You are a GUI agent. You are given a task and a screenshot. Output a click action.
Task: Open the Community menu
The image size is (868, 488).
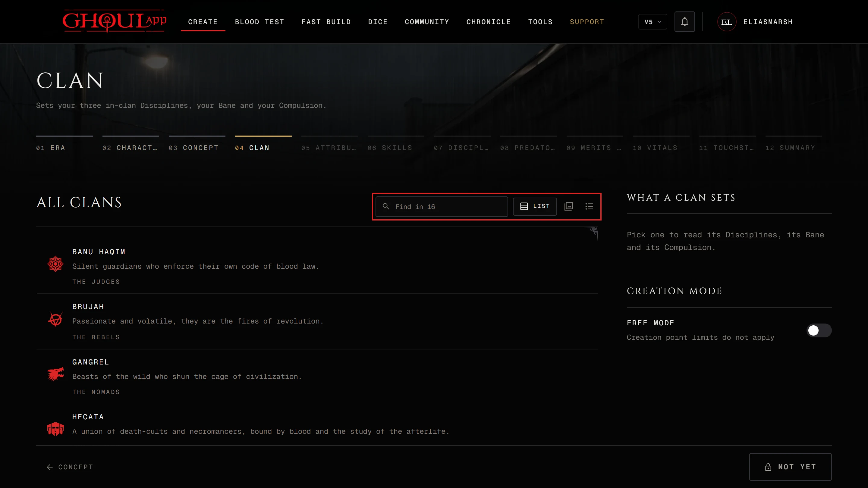(x=427, y=22)
